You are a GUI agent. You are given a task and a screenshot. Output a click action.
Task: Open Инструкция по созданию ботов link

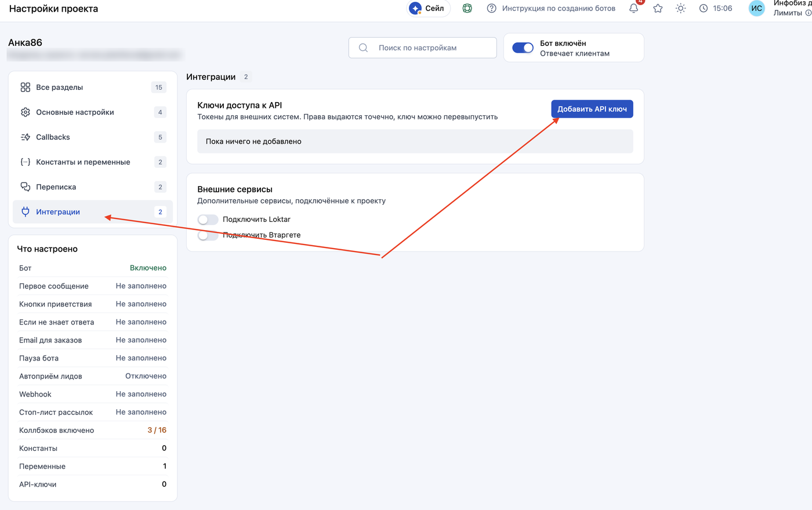tap(559, 8)
